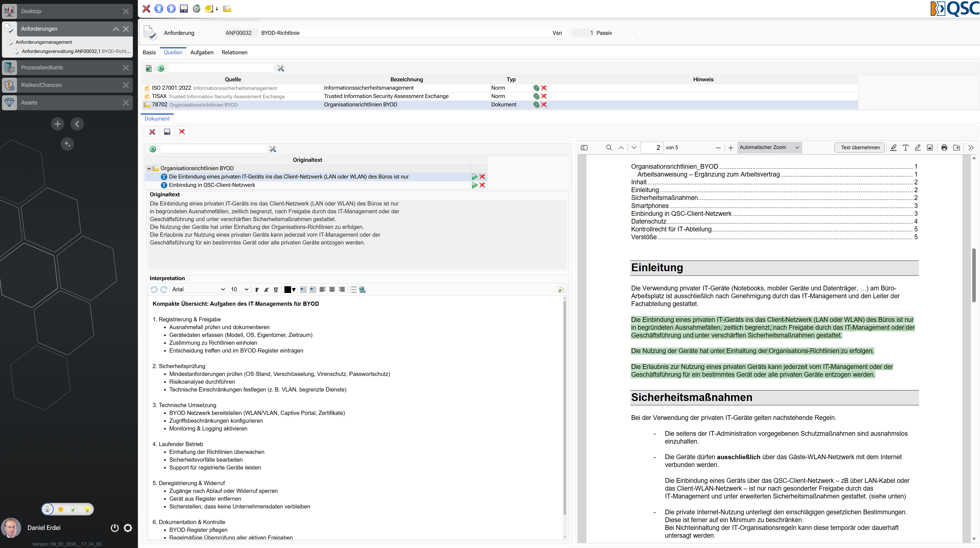This screenshot has height=548, width=980.
Task: Insert hyperlink with globe link icon
Action: pos(362,289)
